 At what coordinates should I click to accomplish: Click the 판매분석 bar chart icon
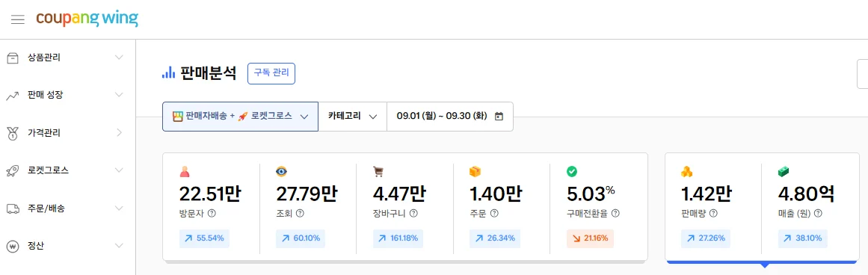167,72
